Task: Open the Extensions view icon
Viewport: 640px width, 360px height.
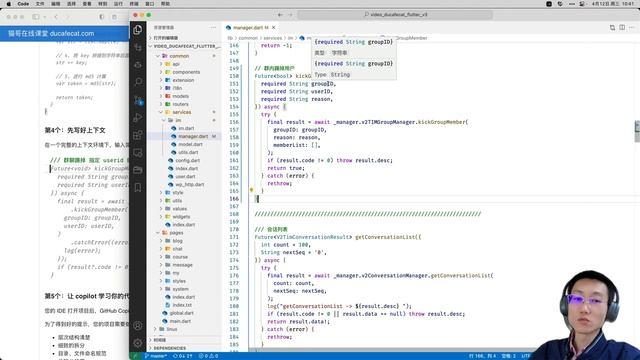Action: (x=138, y=135)
